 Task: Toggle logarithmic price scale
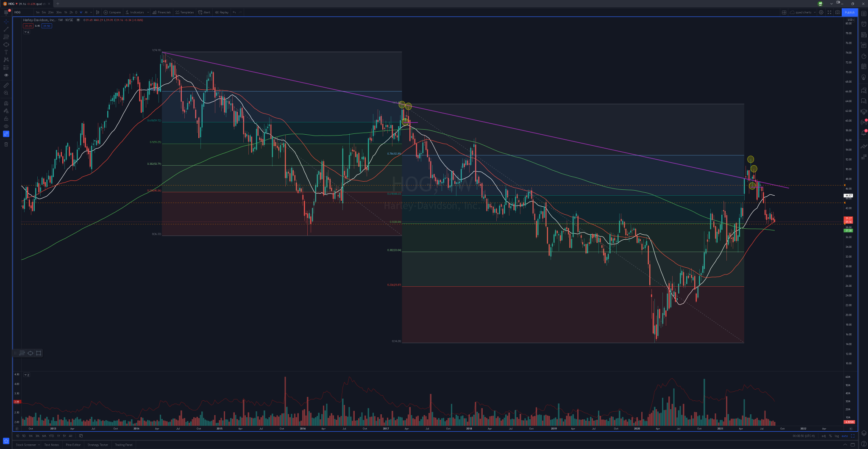pyautogui.click(x=837, y=436)
